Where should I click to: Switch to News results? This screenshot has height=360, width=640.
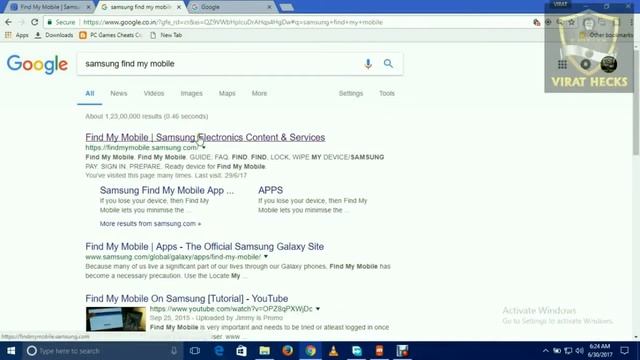[x=119, y=93]
